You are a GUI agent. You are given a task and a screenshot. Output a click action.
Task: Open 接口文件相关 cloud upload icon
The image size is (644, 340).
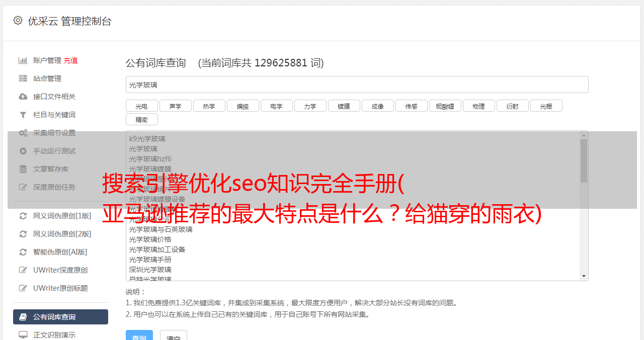23,97
